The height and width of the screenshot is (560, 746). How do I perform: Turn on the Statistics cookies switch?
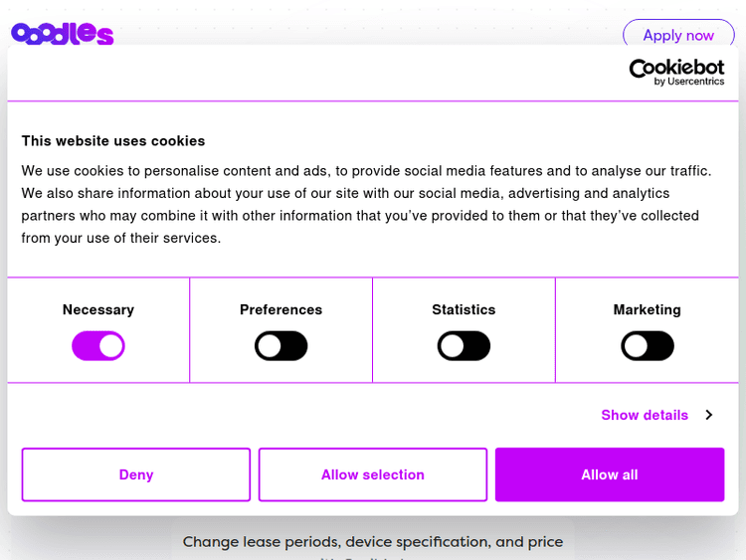[464, 346]
